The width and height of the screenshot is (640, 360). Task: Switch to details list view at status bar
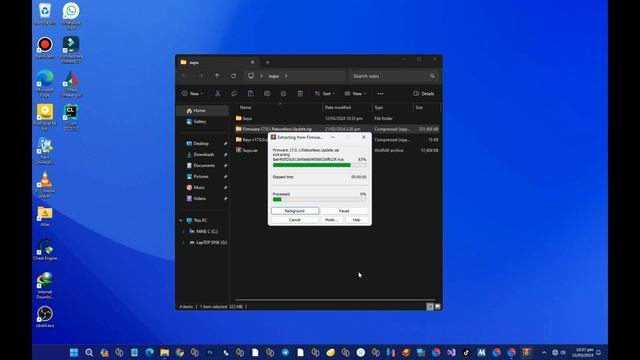430,307
